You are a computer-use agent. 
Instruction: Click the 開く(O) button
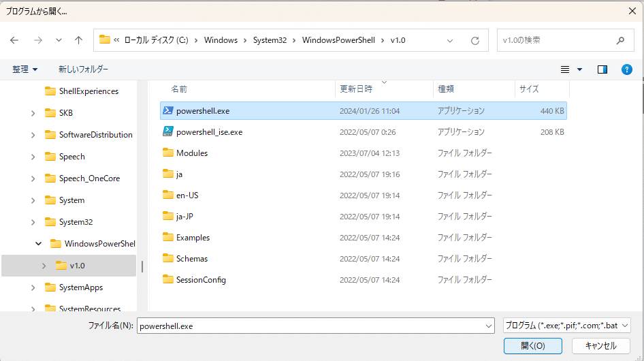point(533,346)
